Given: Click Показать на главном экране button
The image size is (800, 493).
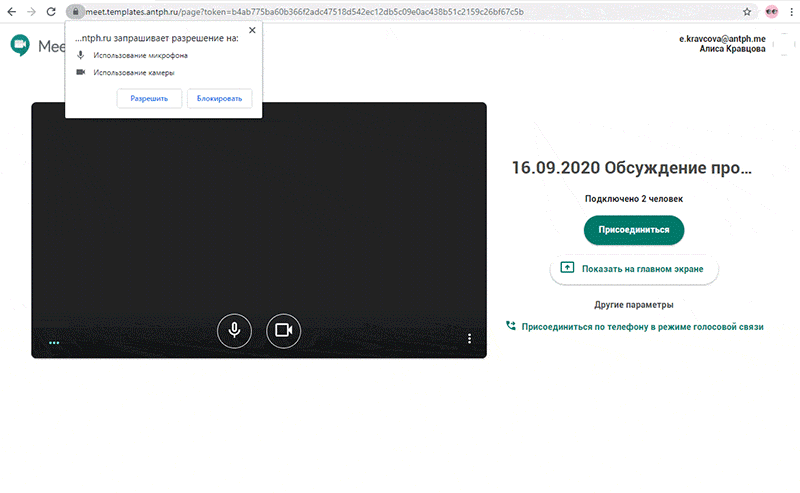Looking at the screenshot, I should pyautogui.click(x=634, y=269).
